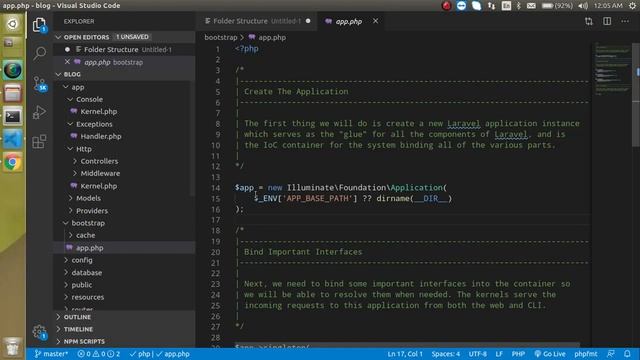Click the Bluetooth icon in top bar

pyautogui.click(x=519, y=6)
